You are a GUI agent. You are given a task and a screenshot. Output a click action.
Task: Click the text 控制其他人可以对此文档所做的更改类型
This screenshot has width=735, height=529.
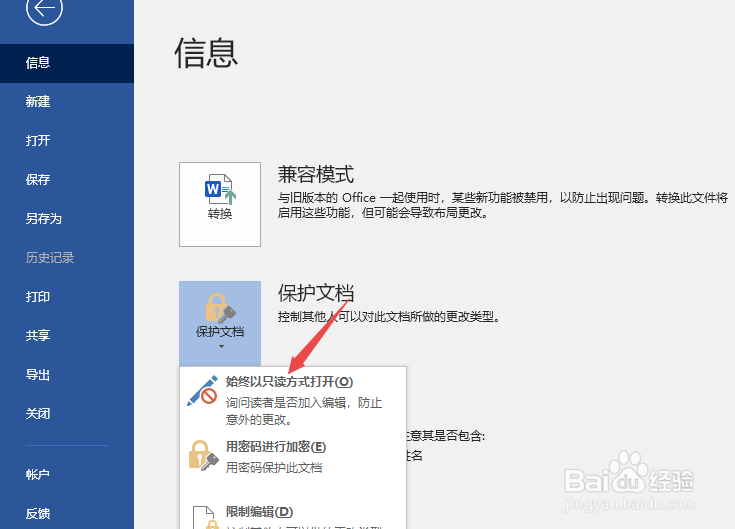pos(389,317)
